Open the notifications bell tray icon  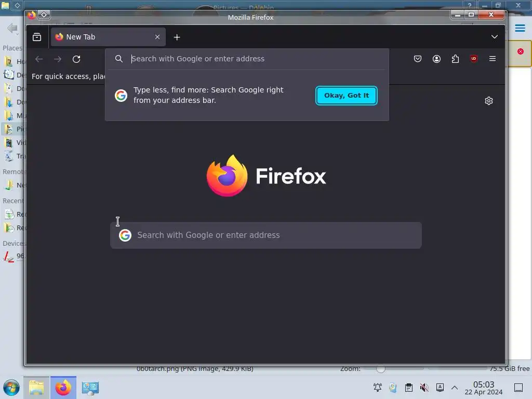point(377,387)
